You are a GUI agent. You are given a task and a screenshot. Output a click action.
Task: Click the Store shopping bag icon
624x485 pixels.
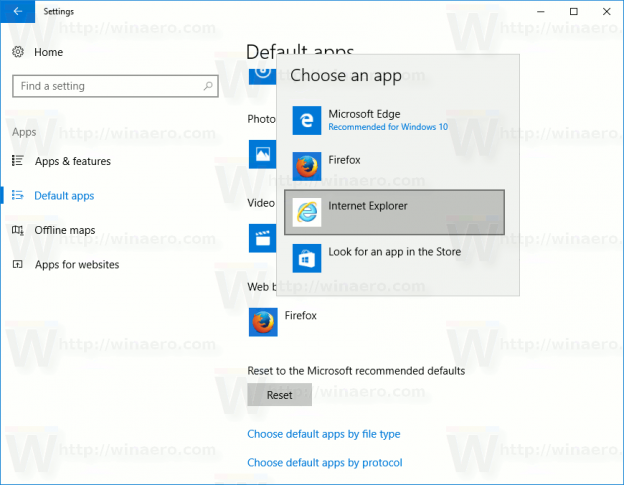pyautogui.click(x=306, y=258)
